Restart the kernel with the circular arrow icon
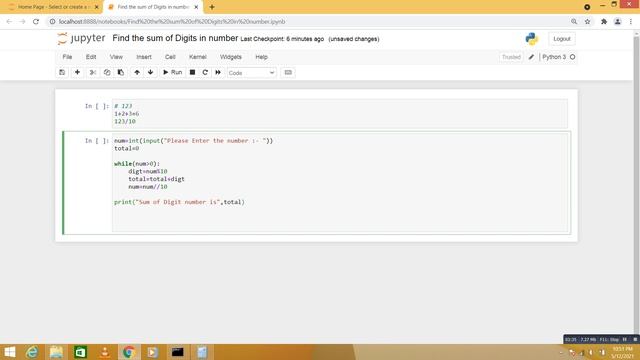 pos(205,72)
